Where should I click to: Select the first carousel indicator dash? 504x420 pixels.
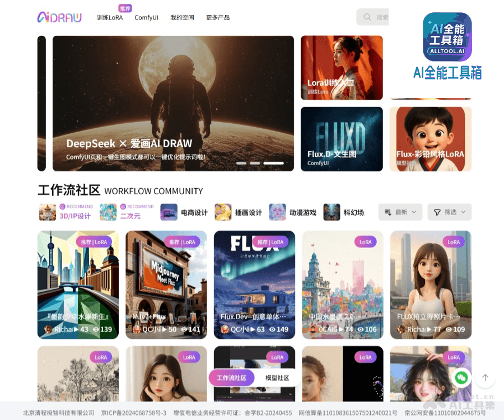click(x=241, y=164)
